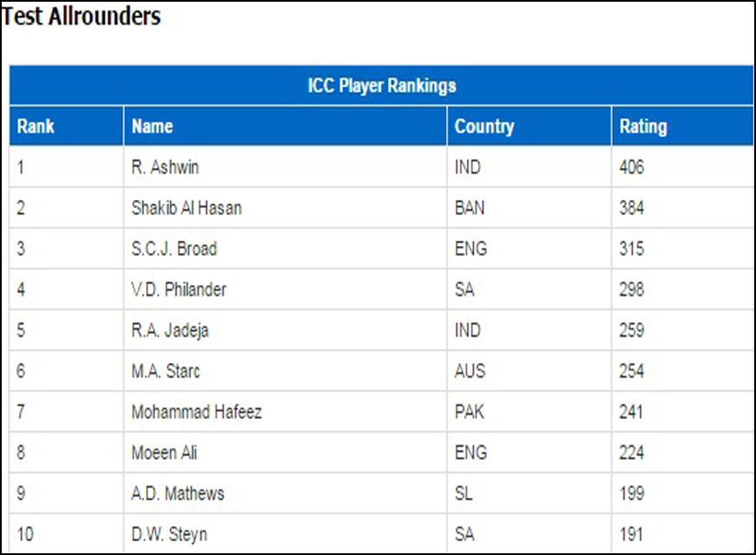
Task: Select the Name column header
Action: coord(152,126)
